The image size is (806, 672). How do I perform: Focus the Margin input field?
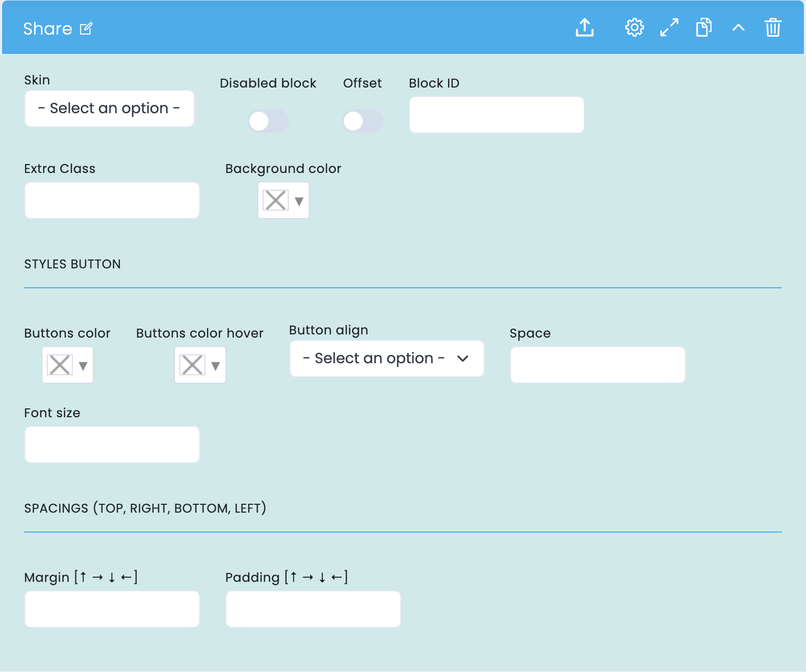click(112, 609)
